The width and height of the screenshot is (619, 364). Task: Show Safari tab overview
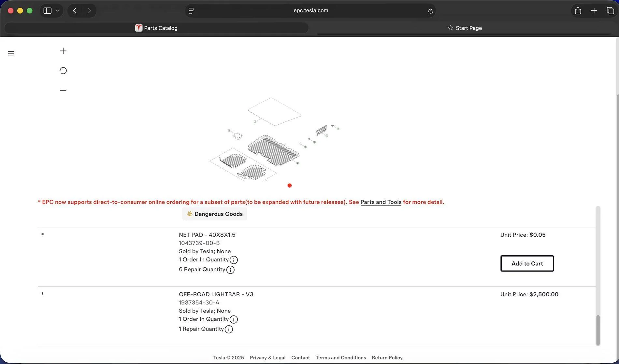610,10
